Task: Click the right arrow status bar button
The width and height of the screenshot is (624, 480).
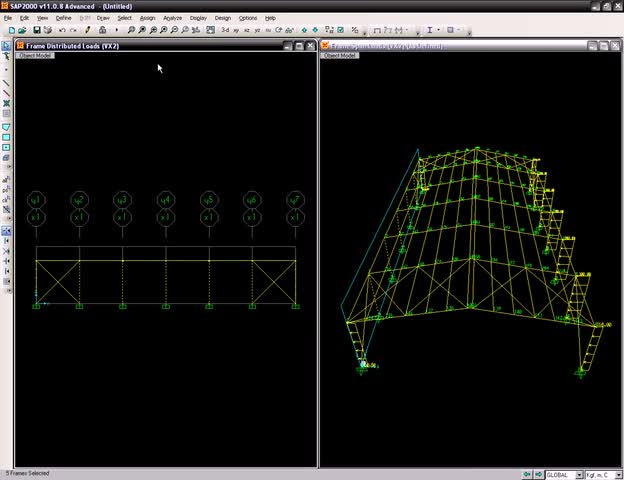Action: (538, 474)
